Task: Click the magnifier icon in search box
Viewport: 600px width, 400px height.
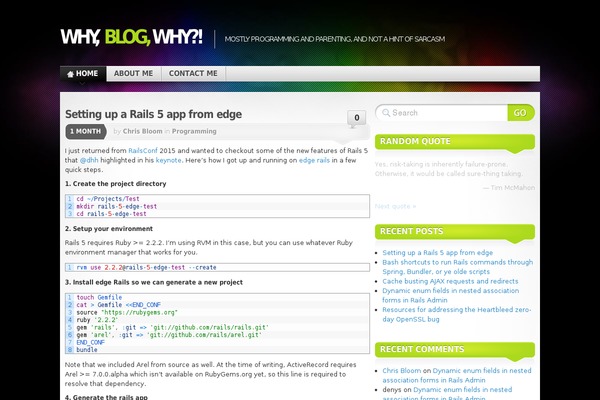Action: click(x=386, y=113)
